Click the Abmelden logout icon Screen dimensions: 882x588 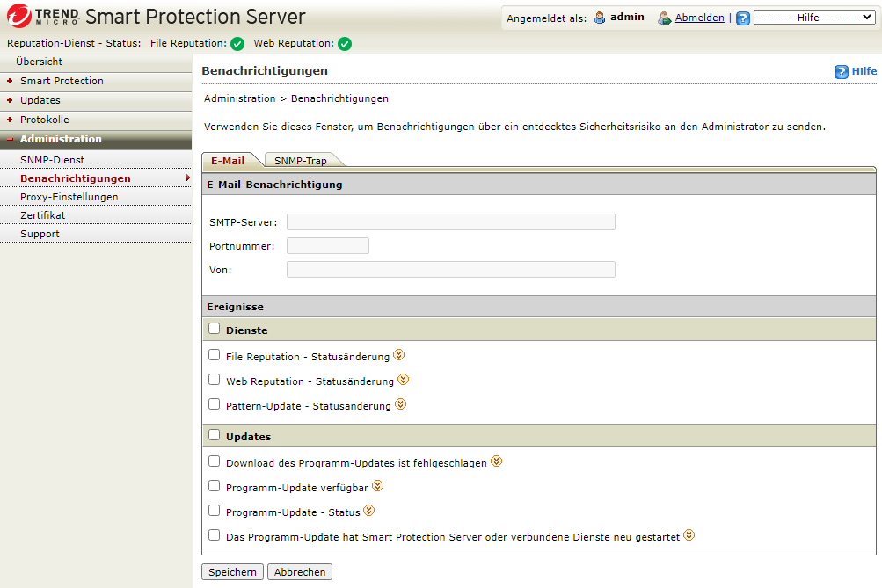click(x=665, y=18)
